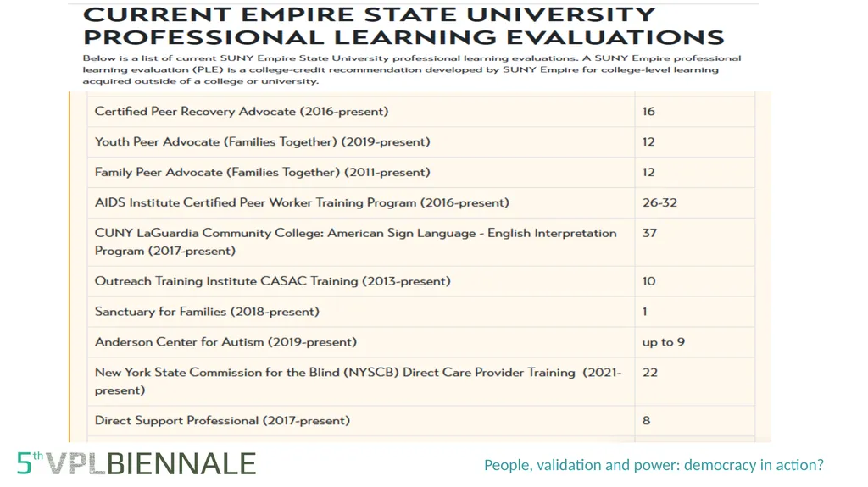Click the Current Empire State University heading
The height and width of the screenshot is (487, 868).
(403, 26)
